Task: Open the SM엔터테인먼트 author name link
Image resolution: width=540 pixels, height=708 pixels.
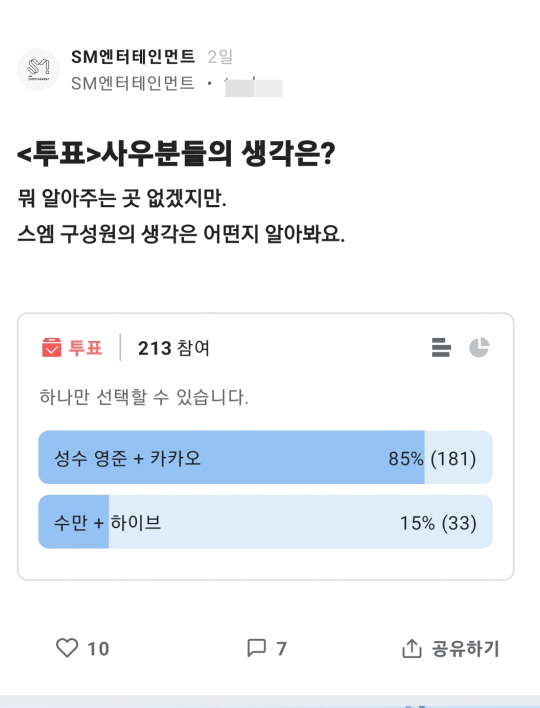Action: pyautogui.click(x=133, y=56)
